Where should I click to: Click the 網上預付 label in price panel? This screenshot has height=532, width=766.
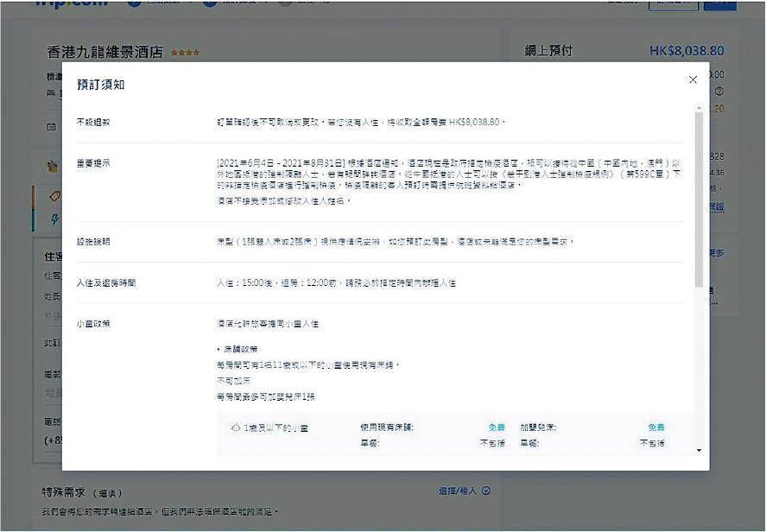[x=548, y=51]
